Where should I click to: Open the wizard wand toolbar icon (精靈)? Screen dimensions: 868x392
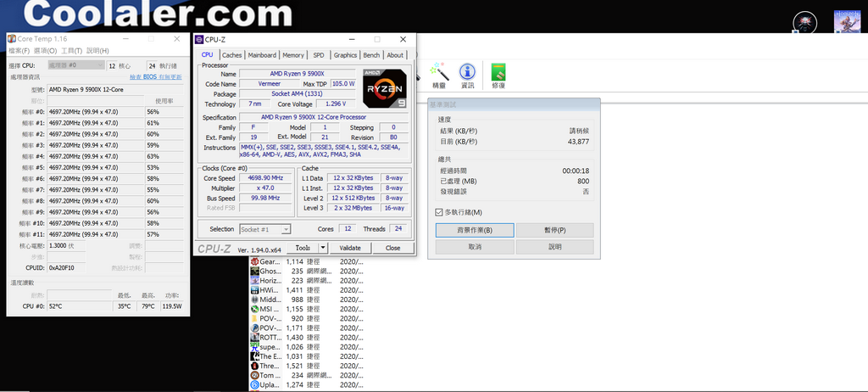(x=438, y=72)
